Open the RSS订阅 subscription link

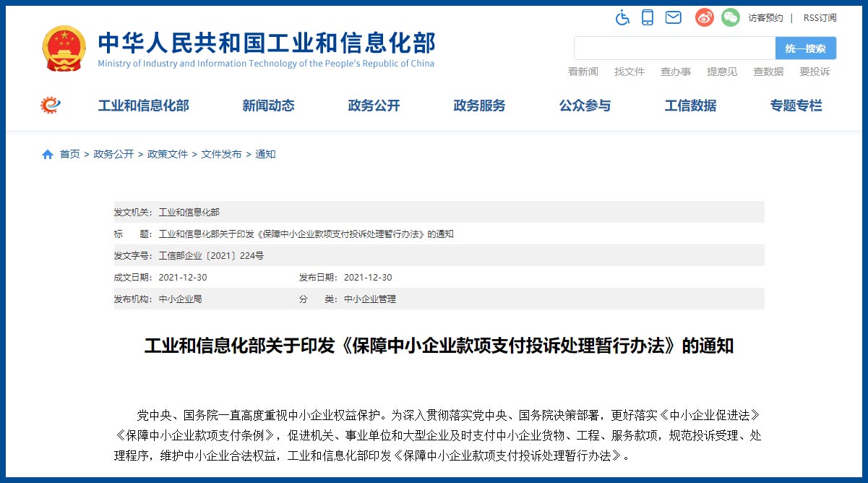tap(819, 17)
